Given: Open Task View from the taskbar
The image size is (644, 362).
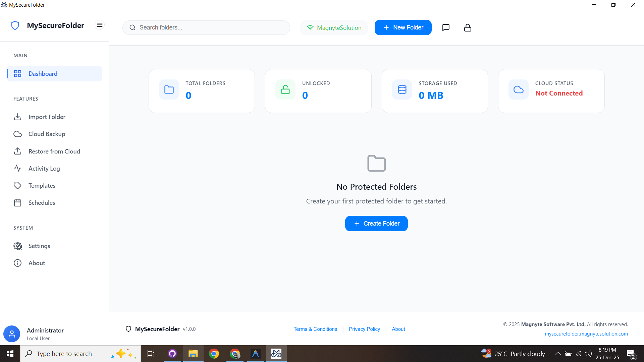Looking at the screenshot, I should coord(151,353).
